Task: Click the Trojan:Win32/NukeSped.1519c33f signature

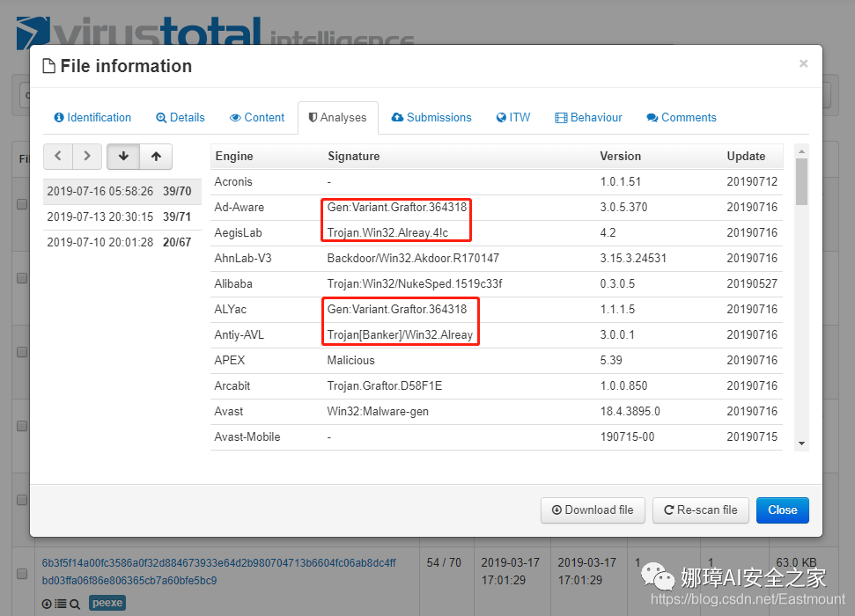Action: (x=415, y=284)
